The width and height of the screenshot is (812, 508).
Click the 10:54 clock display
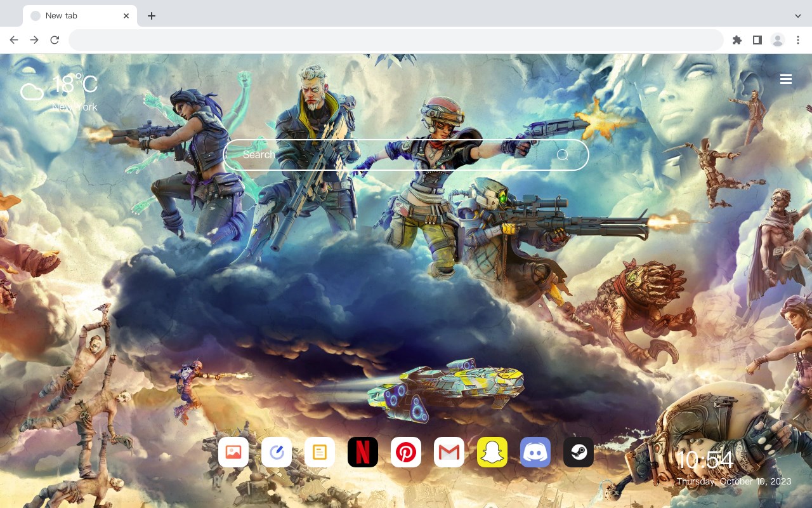point(705,460)
